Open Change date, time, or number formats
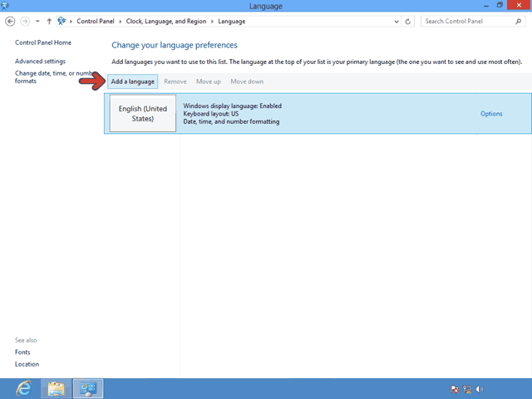Image resolution: width=532 pixels, height=399 pixels. point(53,77)
